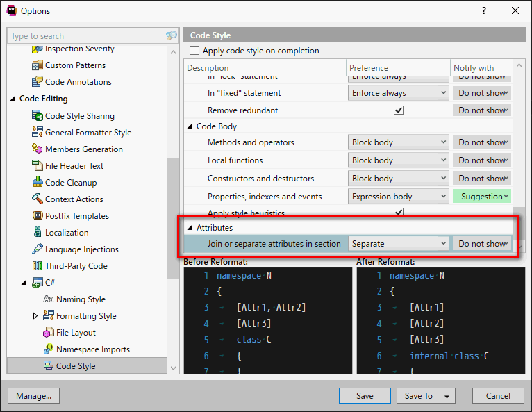Toggle Apply style heuristics checkbox

coord(399,212)
